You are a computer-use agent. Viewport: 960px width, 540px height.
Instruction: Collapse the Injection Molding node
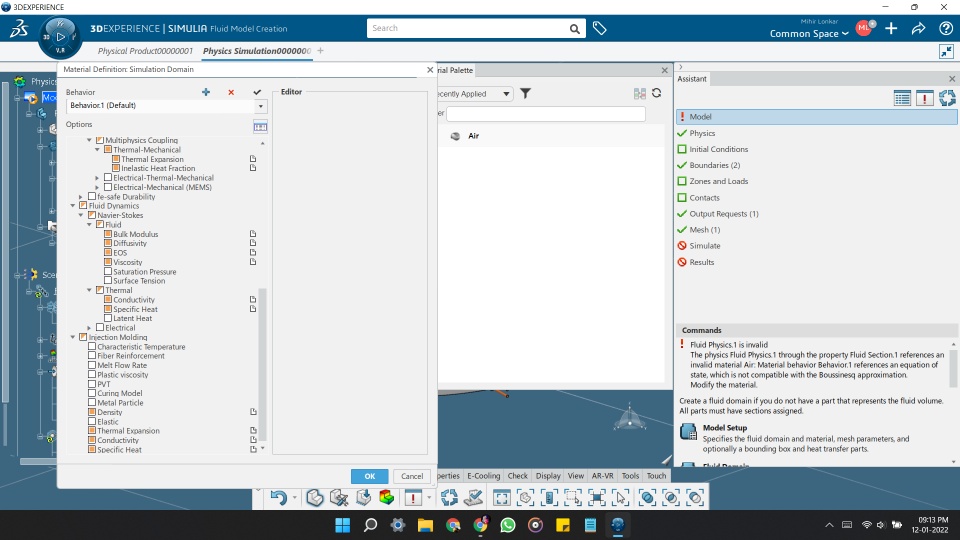click(73, 337)
